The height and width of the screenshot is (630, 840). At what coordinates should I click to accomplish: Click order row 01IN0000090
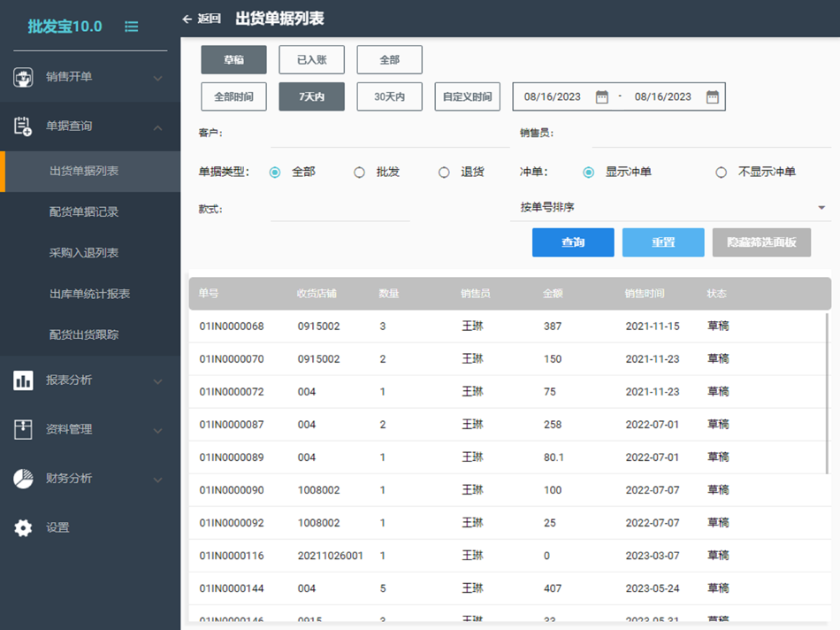click(509, 490)
